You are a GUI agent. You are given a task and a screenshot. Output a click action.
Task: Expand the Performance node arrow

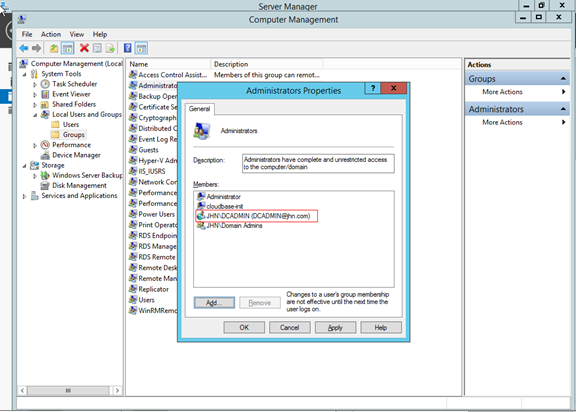(35, 145)
